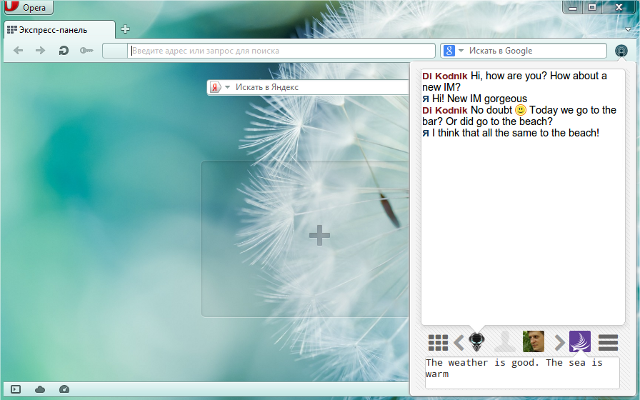Image resolution: width=640 pixels, height=400 pixels.
Task: Reload the current page
Action: pyautogui.click(x=63, y=50)
